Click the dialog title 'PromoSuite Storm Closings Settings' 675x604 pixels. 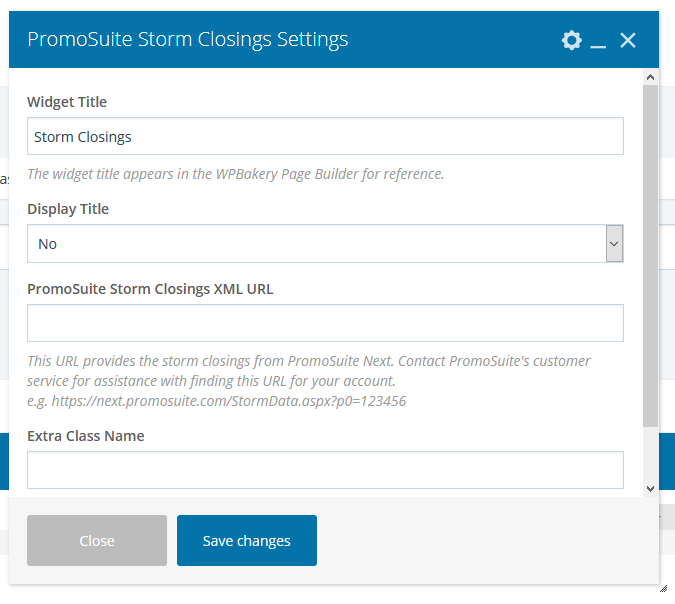[188, 40]
